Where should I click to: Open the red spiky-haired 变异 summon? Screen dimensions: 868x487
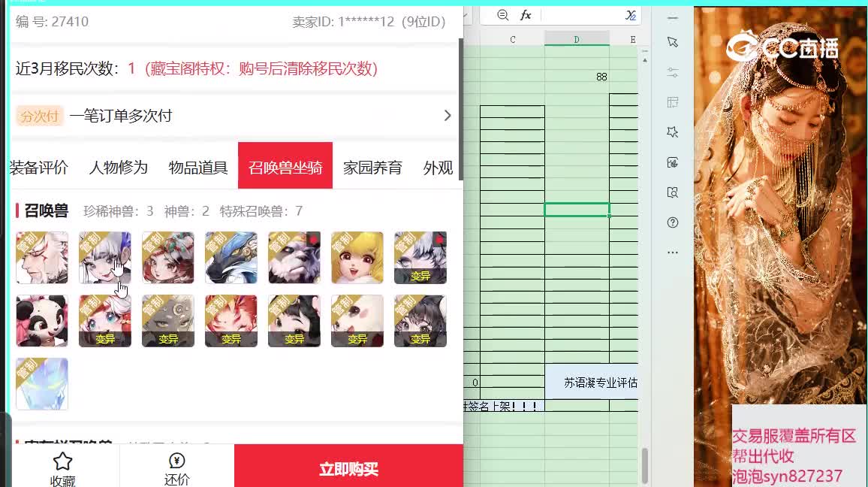[231, 321]
